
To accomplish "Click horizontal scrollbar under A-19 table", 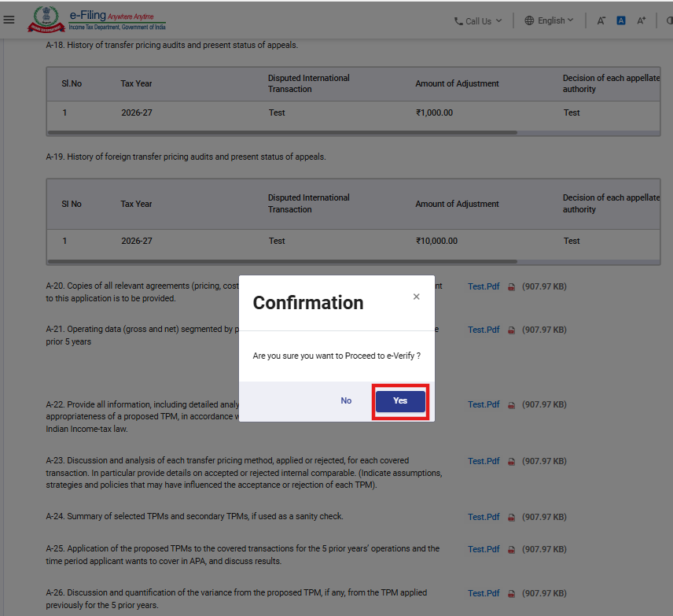I will (x=281, y=261).
